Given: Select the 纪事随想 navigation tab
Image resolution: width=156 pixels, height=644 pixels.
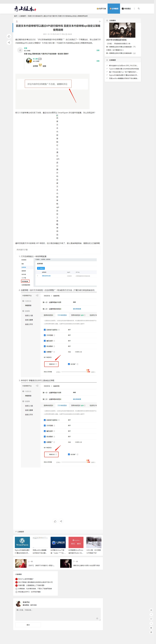Looking at the screenshot, I should (114, 8).
